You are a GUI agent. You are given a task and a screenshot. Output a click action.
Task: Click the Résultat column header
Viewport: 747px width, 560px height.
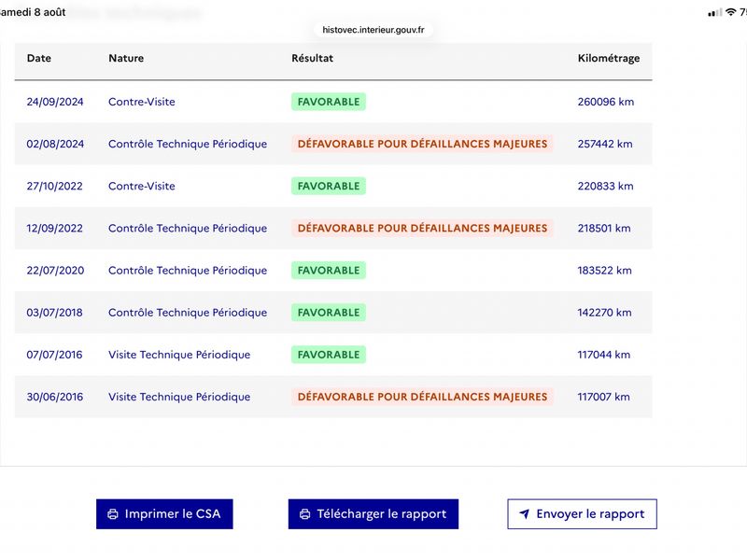point(313,58)
